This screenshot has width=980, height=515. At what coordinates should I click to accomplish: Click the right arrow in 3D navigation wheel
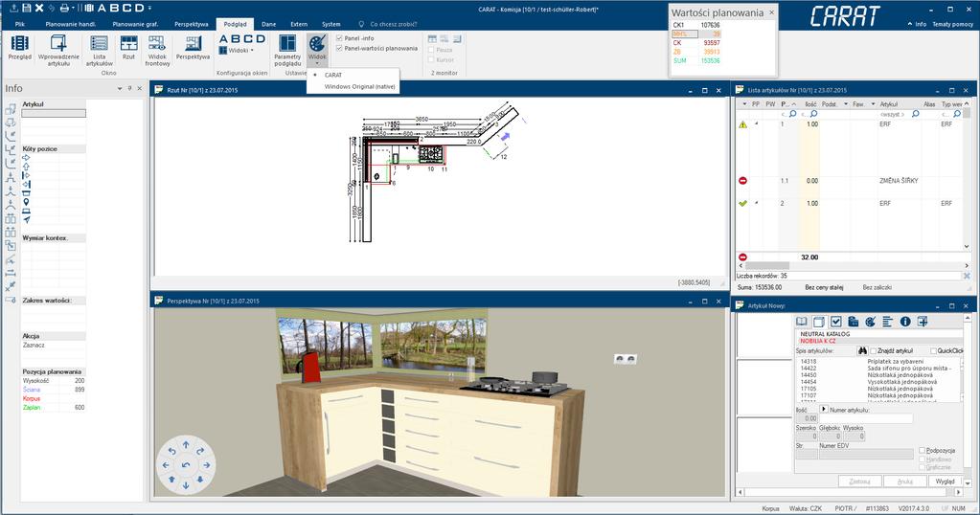tap(206, 465)
